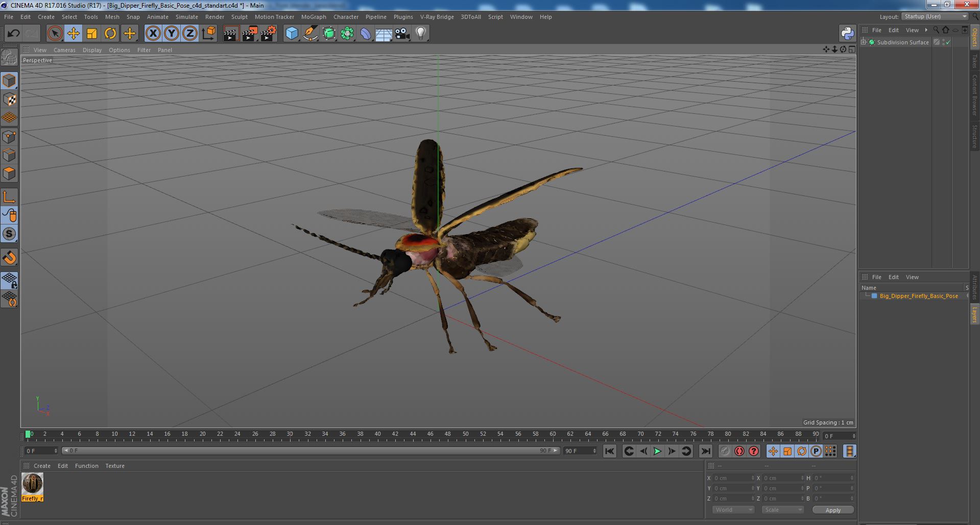Open material manager Texture menu

[x=115, y=466]
